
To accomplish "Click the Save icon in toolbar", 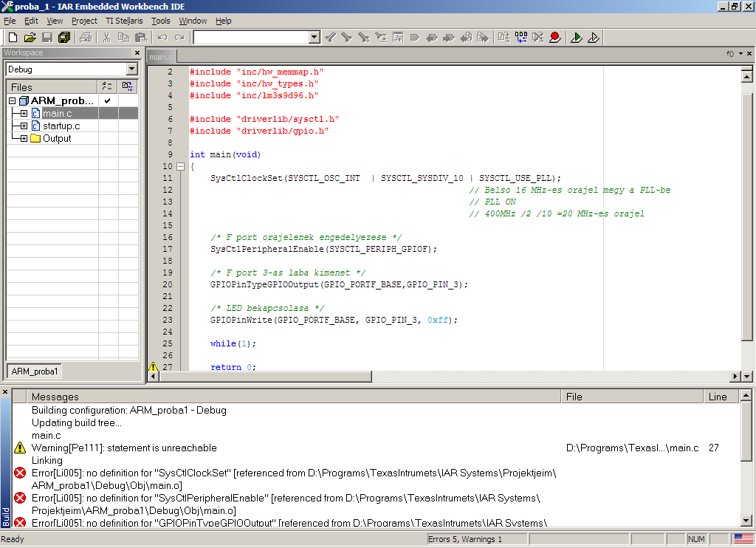I will pos(47,37).
